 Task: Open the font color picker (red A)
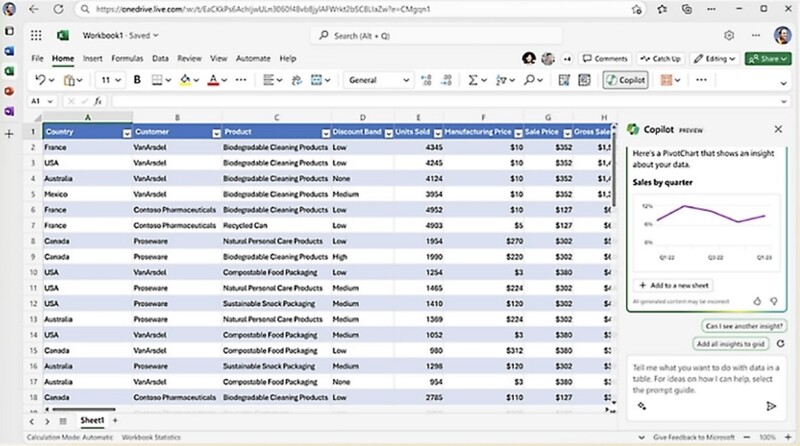[213, 80]
